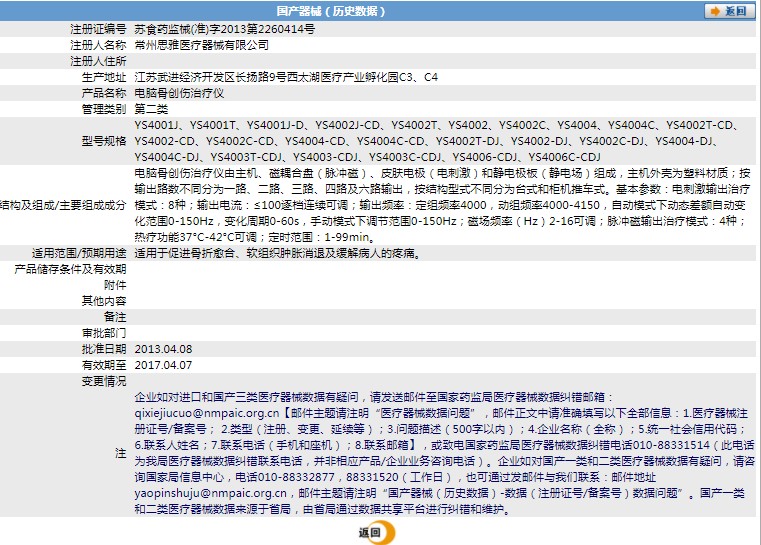Click the 注册人名称 label
Screen dimensions: 761x545
point(98,45)
